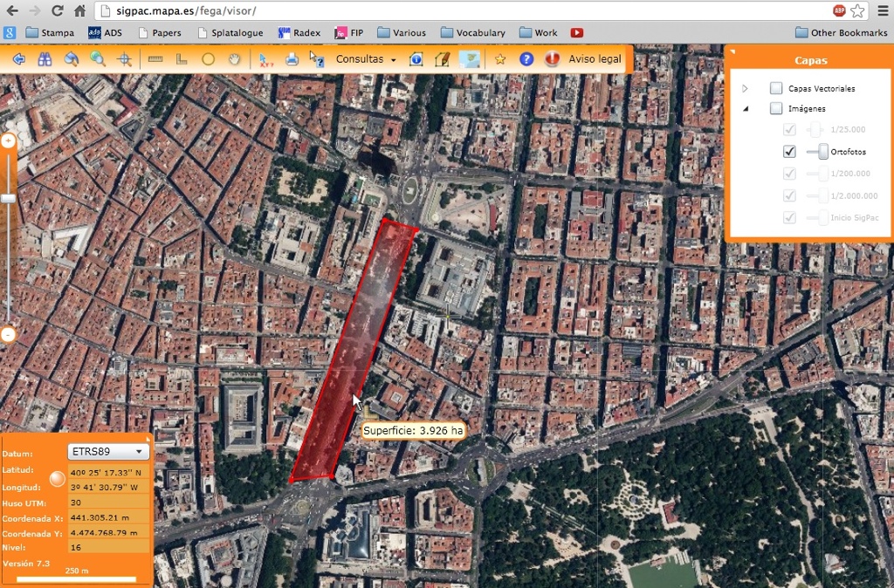Open the Consultas menu
The height and width of the screenshot is (588, 894).
click(x=366, y=59)
